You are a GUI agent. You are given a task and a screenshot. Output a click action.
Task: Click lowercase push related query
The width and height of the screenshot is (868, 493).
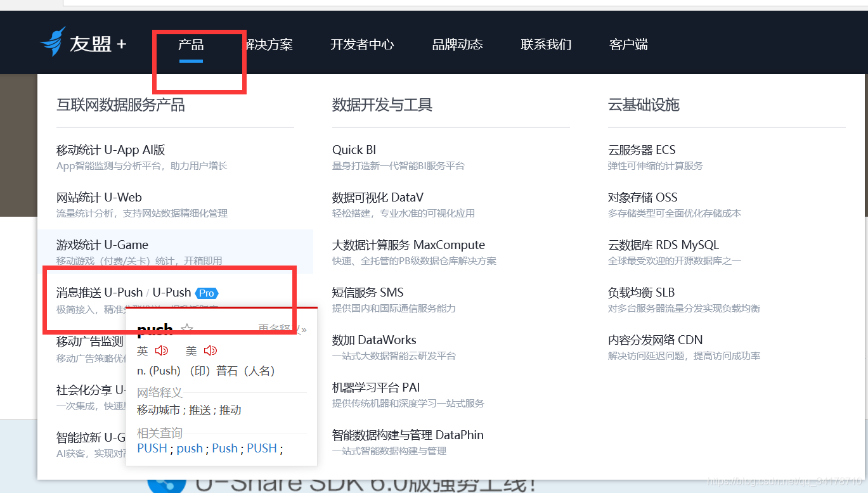[190, 449]
